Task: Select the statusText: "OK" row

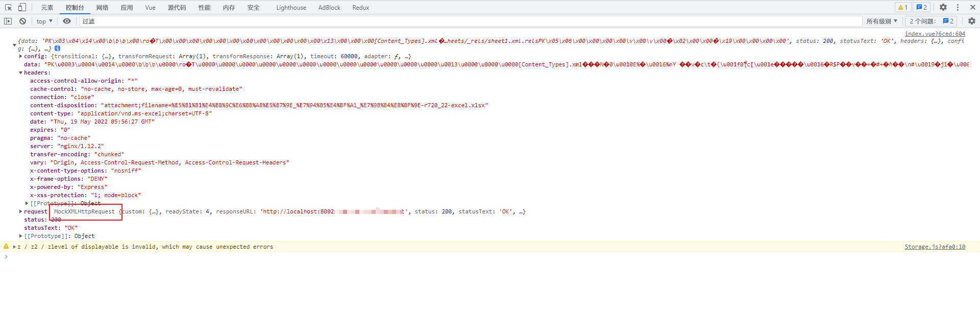Action: tap(51, 228)
